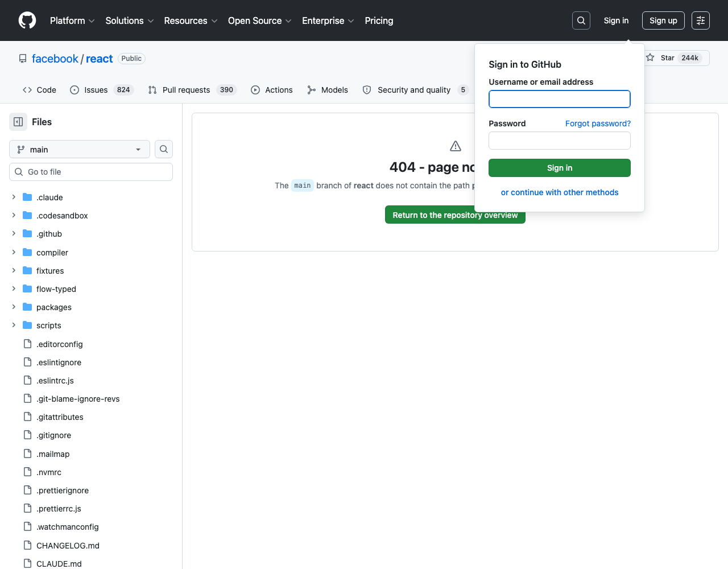Click the .eslintrc.js file icon

click(27, 380)
